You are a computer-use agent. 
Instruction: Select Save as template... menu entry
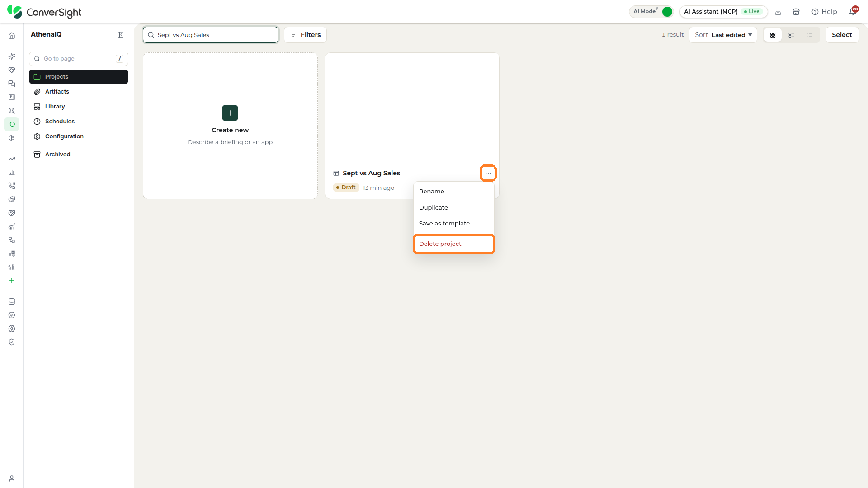click(x=454, y=224)
